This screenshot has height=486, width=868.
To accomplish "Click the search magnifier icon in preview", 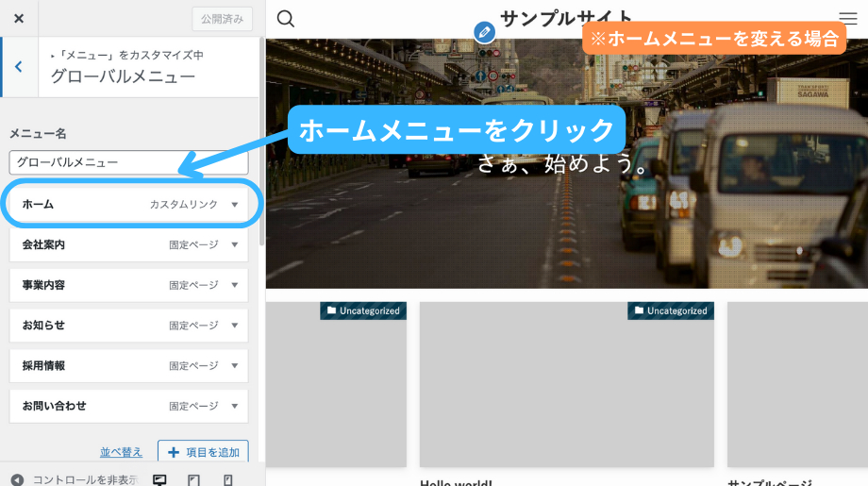I will click(286, 19).
